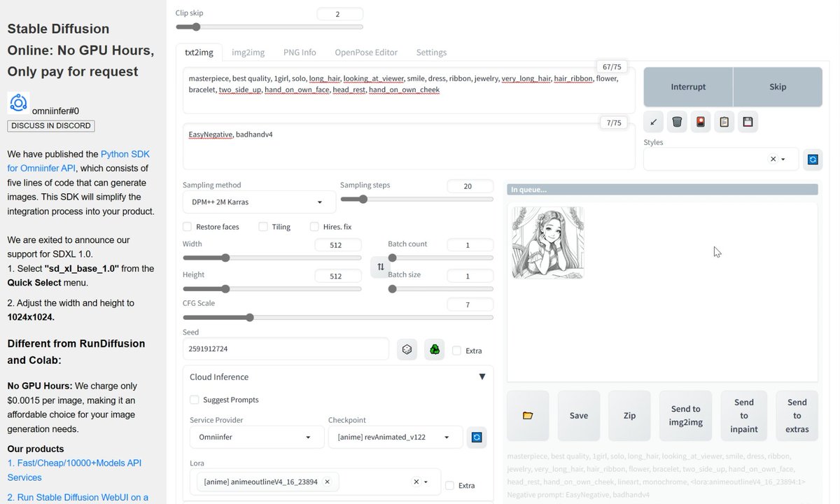Remove the animeoutlineV4 Lora tag
The height and width of the screenshot is (504, 840).
click(327, 482)
